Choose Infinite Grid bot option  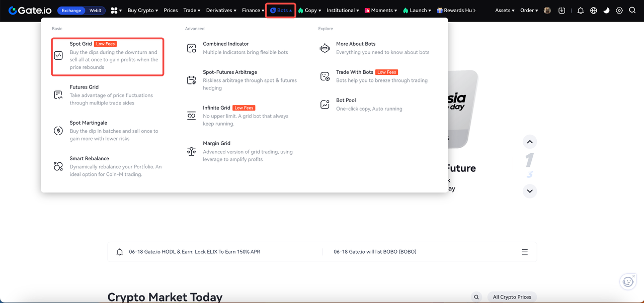[216, 108]
